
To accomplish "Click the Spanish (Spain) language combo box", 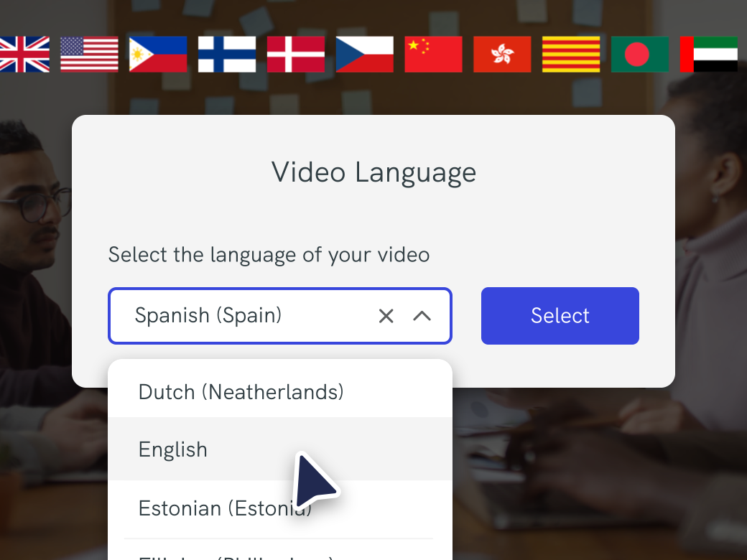I will [280, 316].
